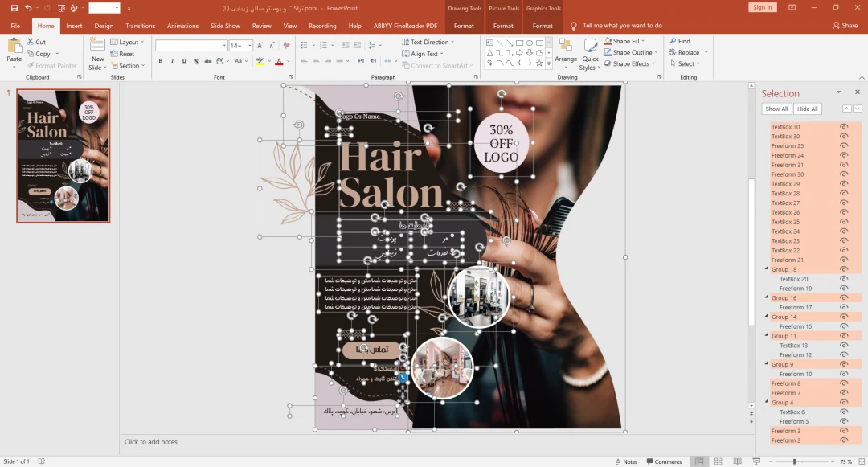Click the zoom slider in status bar
This screenshot has height=467, width=868.
point(794,461)
